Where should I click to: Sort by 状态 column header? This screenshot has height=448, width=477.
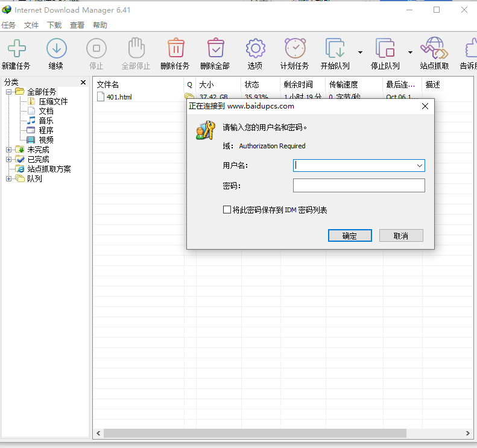[x=261, y=84]
